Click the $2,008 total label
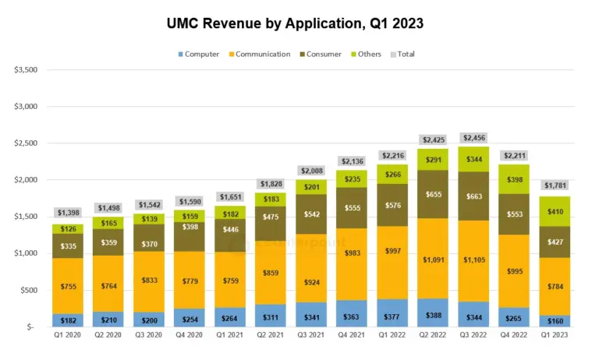The image size is (599, 364). 312,171
